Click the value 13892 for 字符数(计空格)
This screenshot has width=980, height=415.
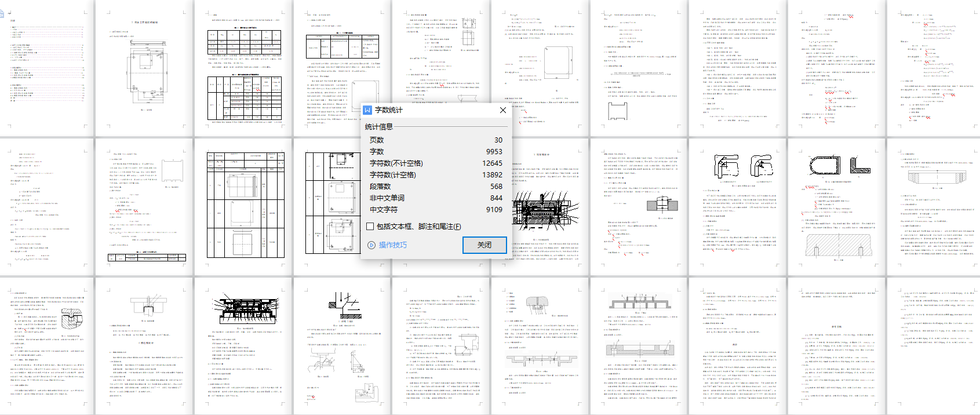click(492, 175)
